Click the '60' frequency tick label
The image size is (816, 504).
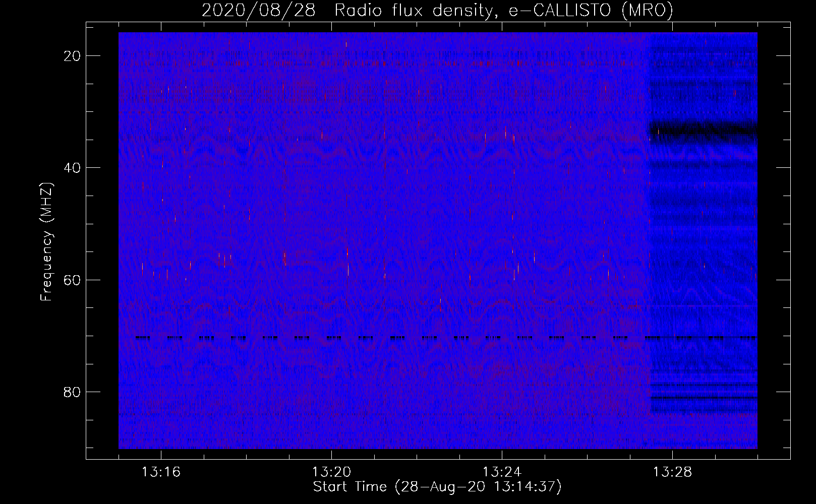73,280
